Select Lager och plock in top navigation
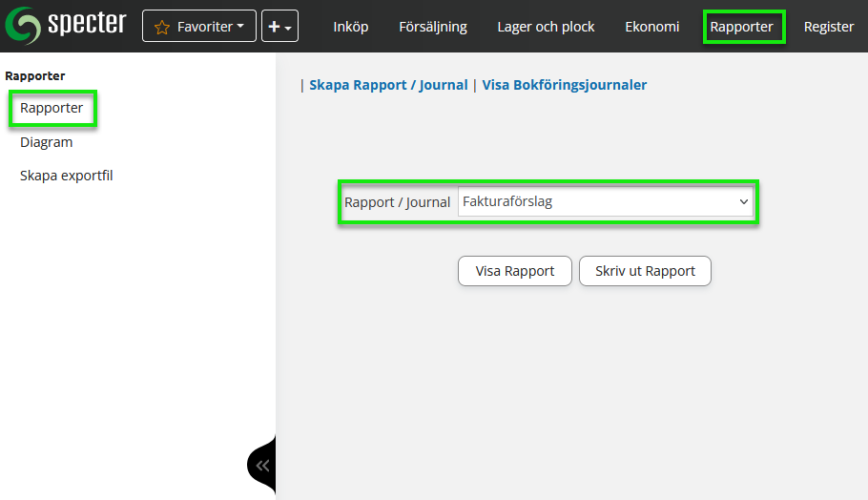The image size is (868, 500). (546, 27)
